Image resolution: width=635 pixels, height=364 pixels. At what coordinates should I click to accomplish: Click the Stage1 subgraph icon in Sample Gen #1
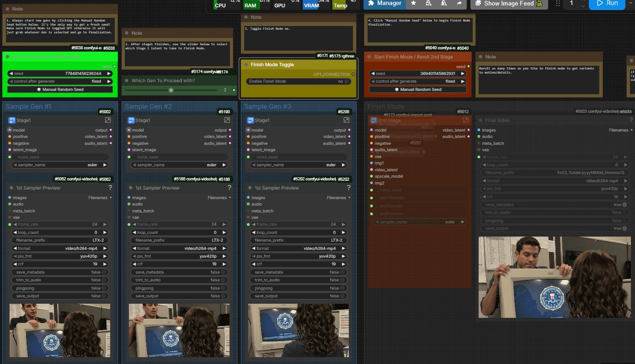tap(12, 121)
